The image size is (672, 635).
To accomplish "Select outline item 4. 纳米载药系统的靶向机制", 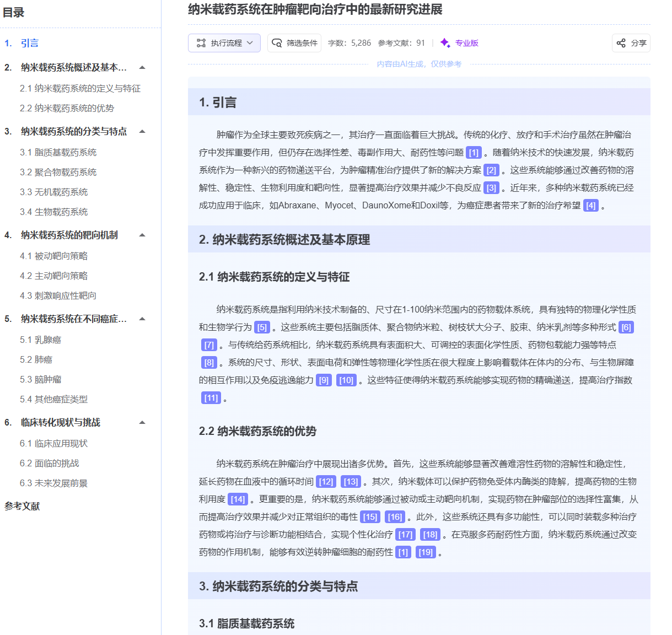I will (62, 235).
